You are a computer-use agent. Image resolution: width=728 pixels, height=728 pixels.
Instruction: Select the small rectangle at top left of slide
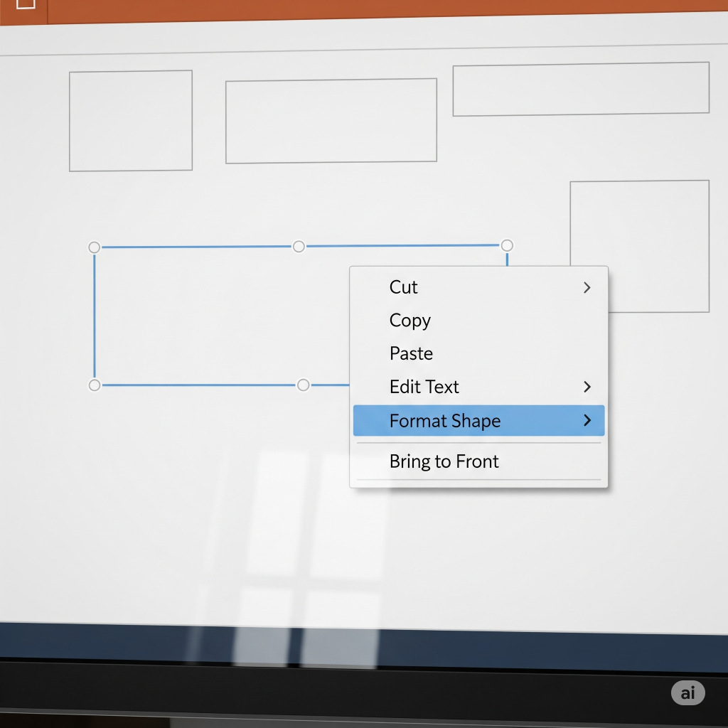coord(131,121)
